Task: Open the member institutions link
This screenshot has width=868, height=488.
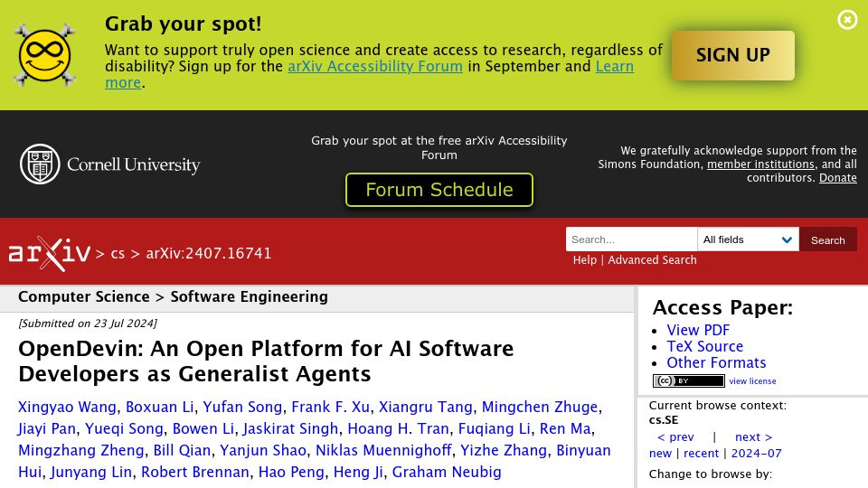Action: (760, 164)
